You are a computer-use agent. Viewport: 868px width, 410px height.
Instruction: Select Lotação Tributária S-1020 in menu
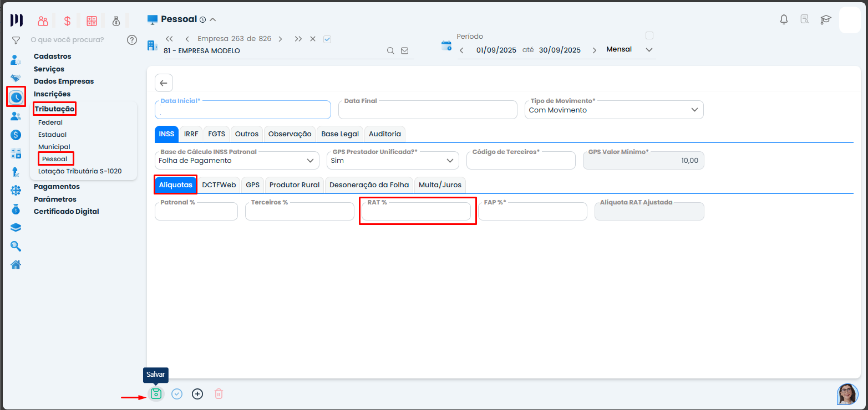80,171
